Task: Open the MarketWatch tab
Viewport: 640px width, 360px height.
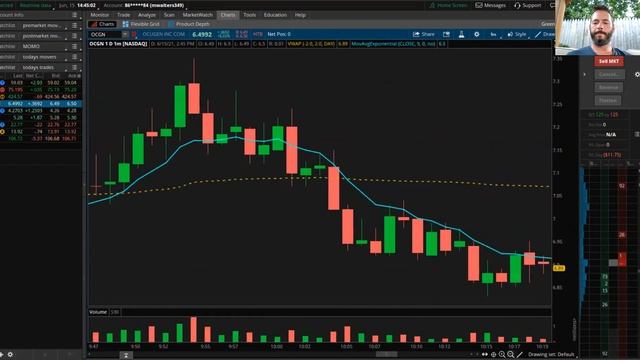Action: [x=198, y=15]
